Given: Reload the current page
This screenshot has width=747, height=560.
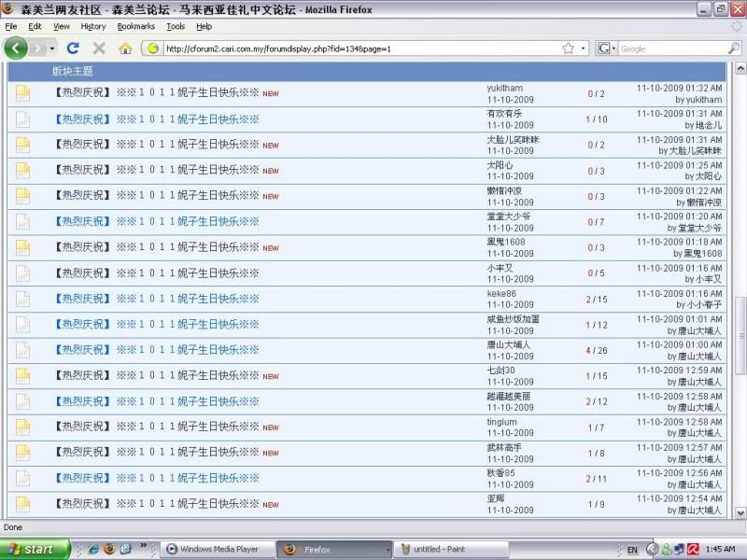Looking at the screenshot, I should tap(73, 49).
